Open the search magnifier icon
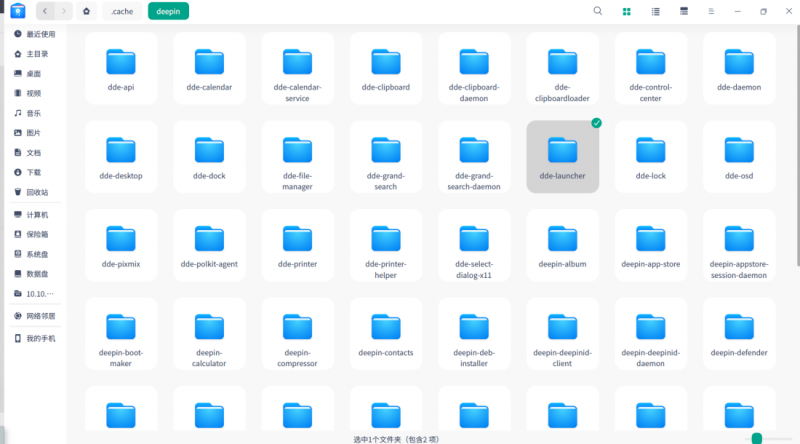800x444 pixels. [597, 11]
